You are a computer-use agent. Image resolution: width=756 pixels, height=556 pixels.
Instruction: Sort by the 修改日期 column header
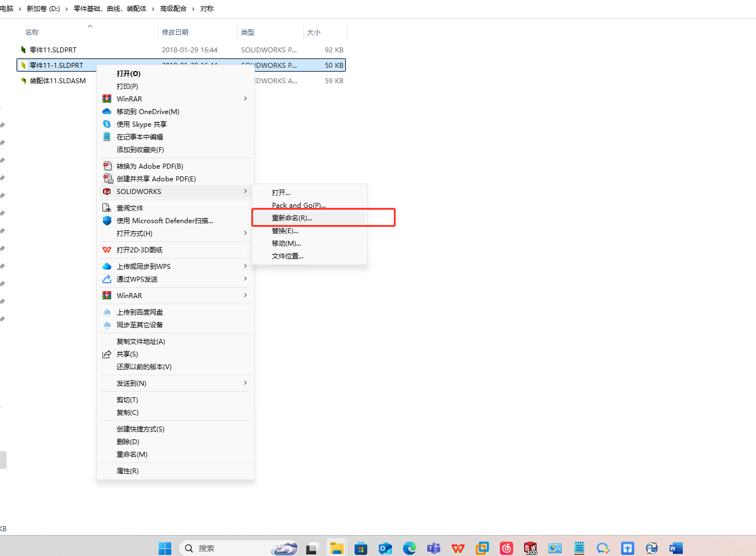pos(175,32)
